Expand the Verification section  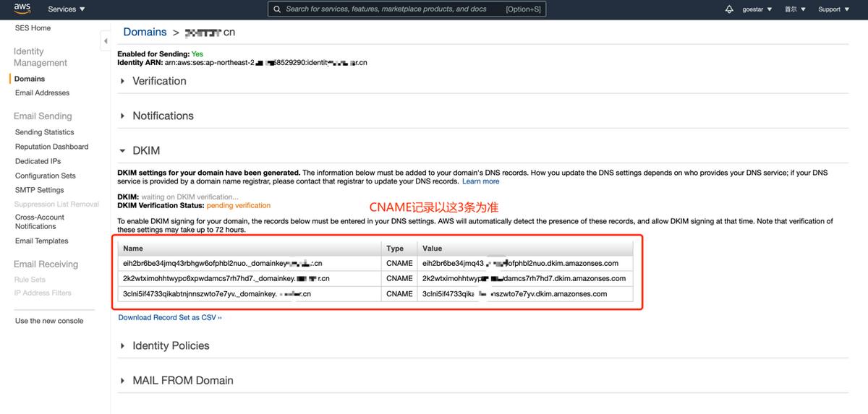coord(153,81)
